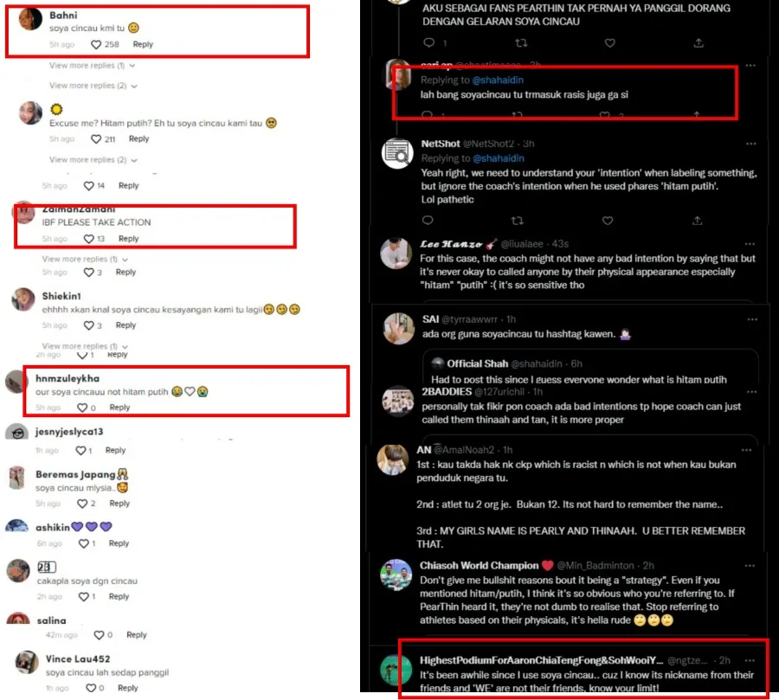Open the @shahaidin mention in NetShot's reply
The image size is (779, 700).
pos(499,158)
